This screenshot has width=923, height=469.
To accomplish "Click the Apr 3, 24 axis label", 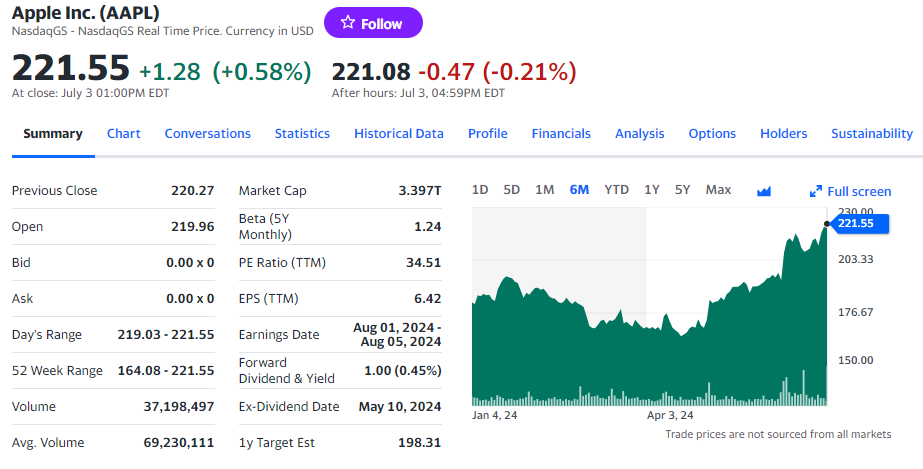I will [x=670, y=415].
